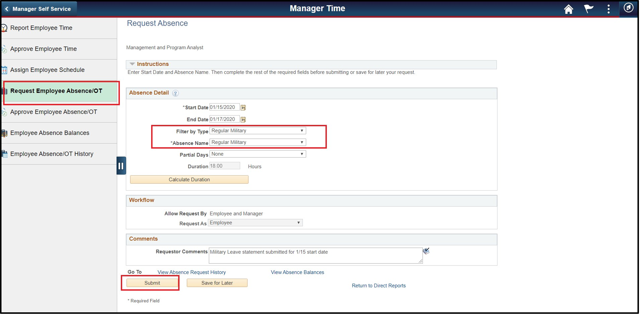Click the Employee Absence Balances icon
Viewport: 644px width, 323px height.
pyautogui.click(x=4, y=133)
